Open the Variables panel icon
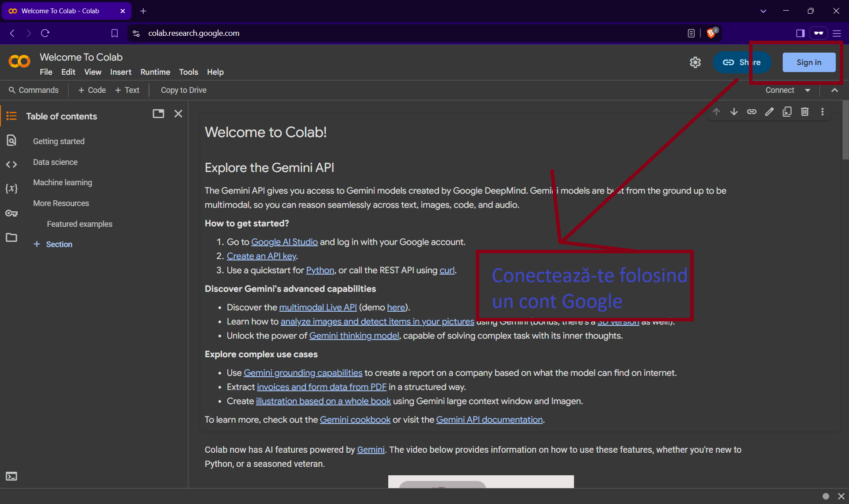 [11, 189]
